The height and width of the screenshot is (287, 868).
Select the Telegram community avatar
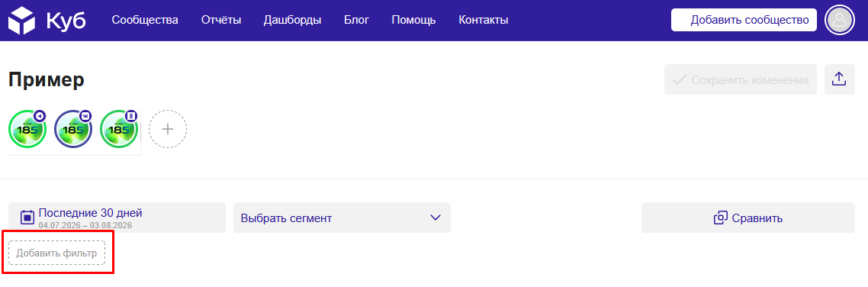(27, 128)
